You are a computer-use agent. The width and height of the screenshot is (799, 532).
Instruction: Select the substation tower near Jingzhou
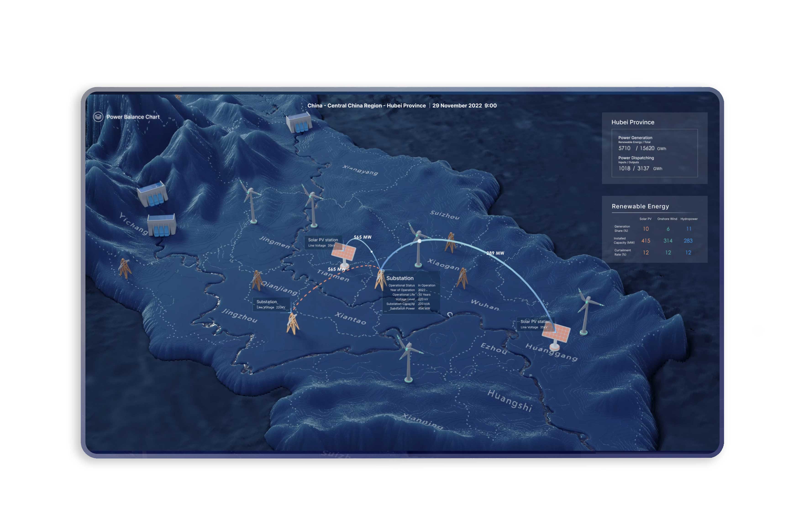coord(292,323)
